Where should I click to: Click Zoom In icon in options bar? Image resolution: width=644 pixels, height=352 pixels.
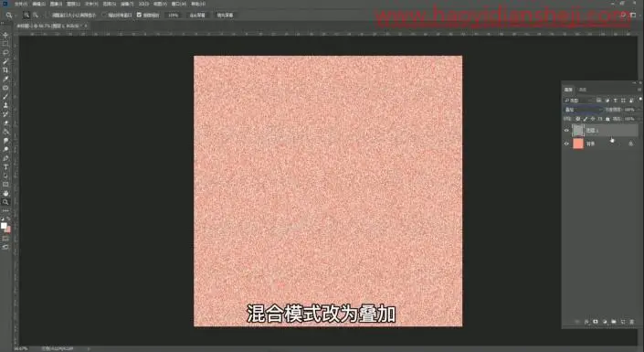(x=26, y=15)
